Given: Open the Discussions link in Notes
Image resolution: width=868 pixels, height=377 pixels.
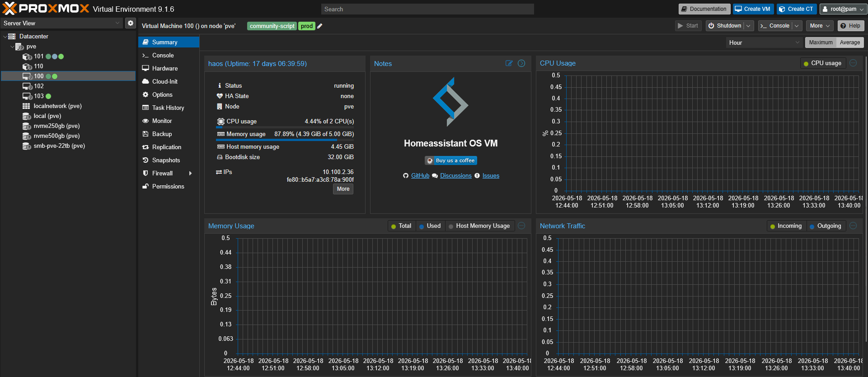Looking at the screenshot, I should tap(456, 176).
